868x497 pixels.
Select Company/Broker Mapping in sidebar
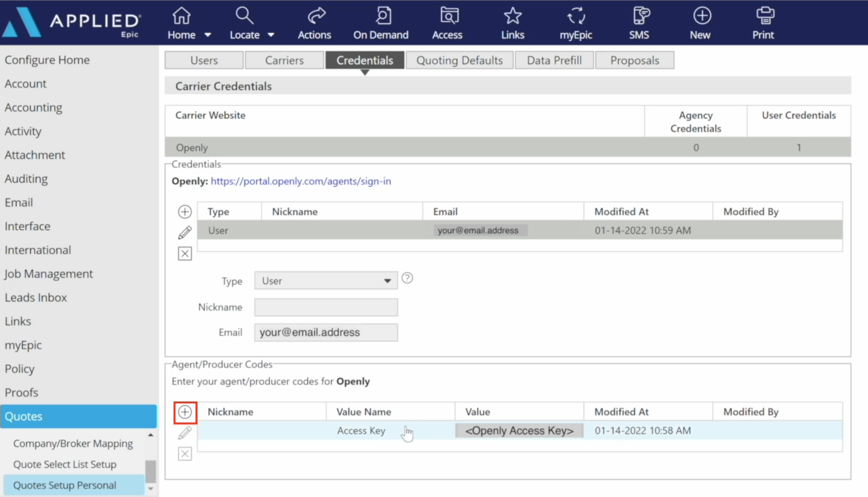73,443
